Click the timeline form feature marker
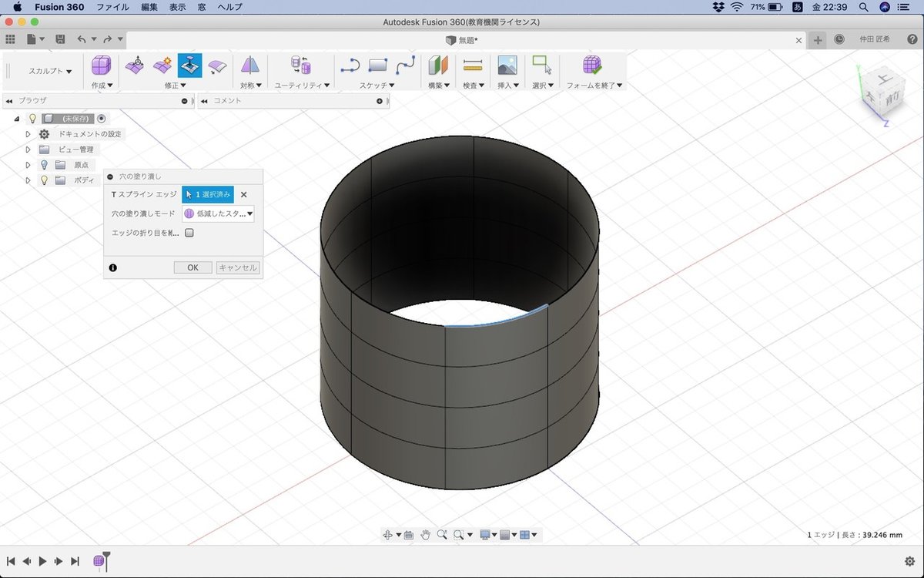Viewport: 924px width, 578px height. [x=100, y=562]
